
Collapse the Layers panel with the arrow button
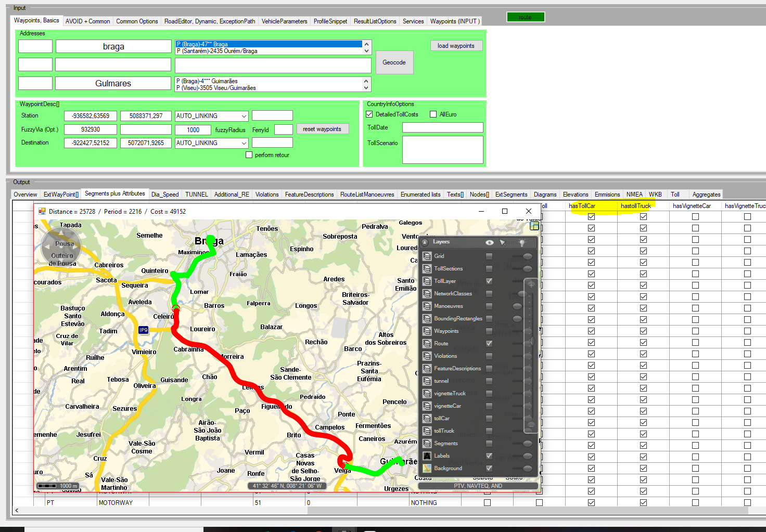click(x=425, y=242)
